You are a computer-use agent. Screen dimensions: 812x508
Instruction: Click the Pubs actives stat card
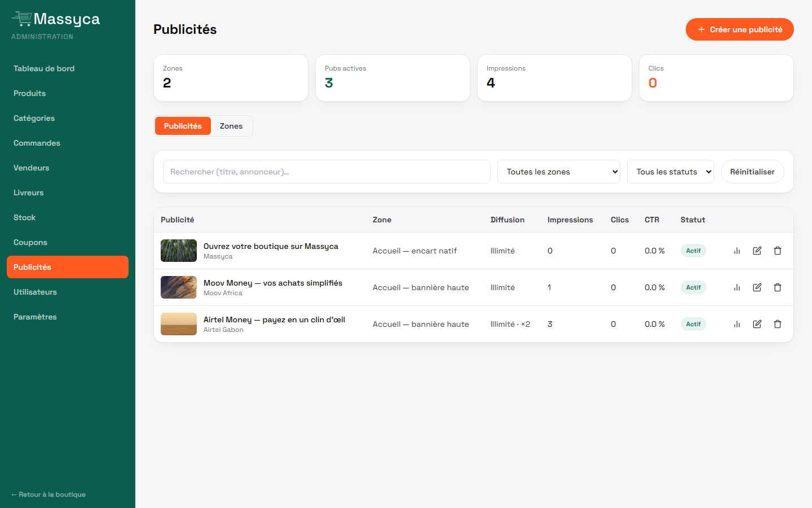392,78
